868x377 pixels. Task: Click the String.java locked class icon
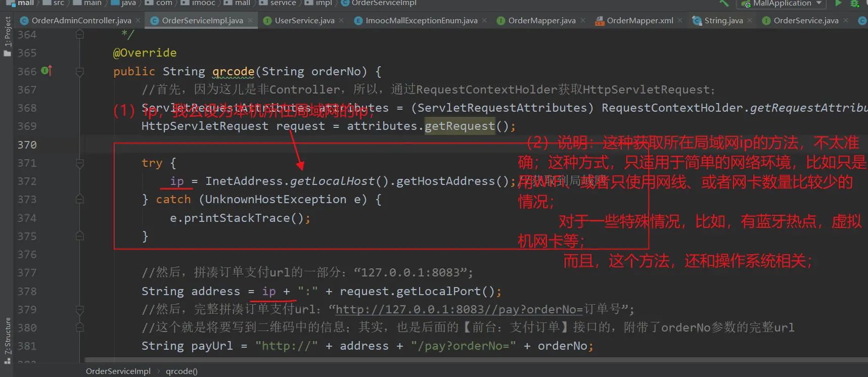click(x=697, y=21)
